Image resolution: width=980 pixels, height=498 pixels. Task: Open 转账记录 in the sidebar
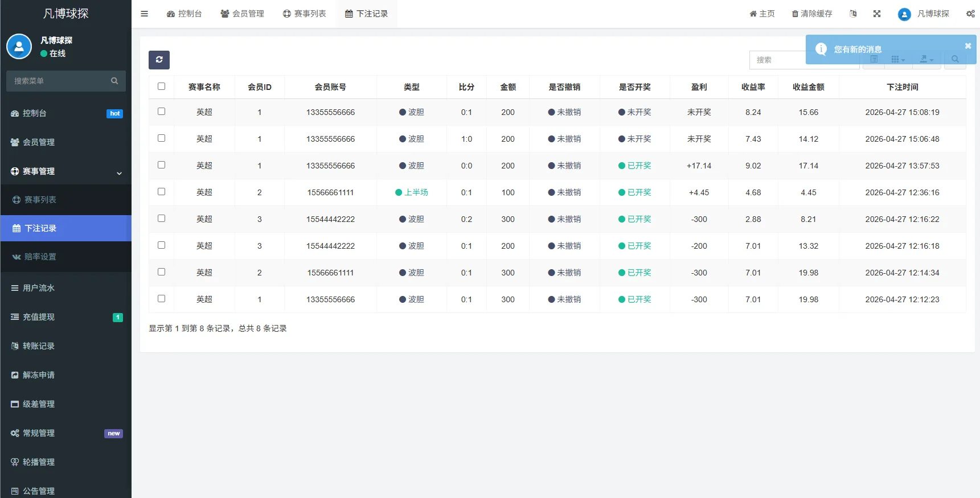click(66, 346)
